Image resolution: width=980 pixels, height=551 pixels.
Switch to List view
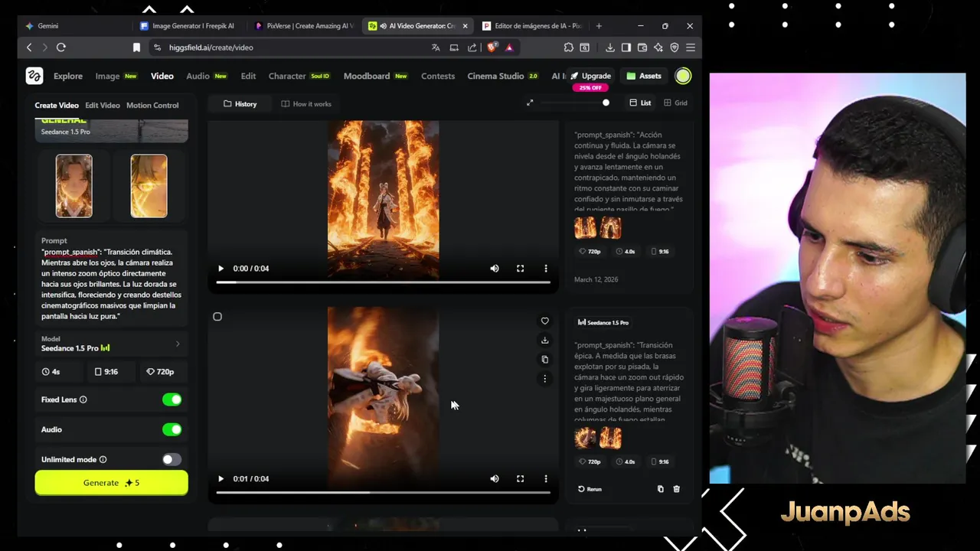click(x=640, y=103)
